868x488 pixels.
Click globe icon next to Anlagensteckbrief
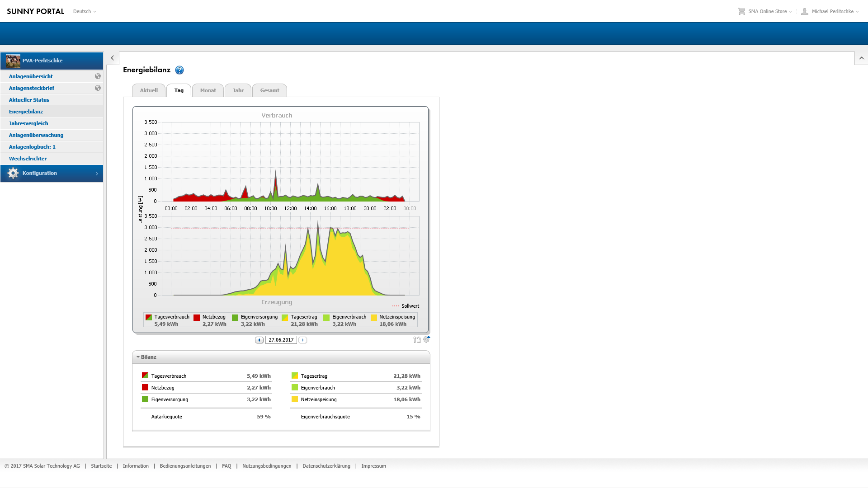[98, 88]
